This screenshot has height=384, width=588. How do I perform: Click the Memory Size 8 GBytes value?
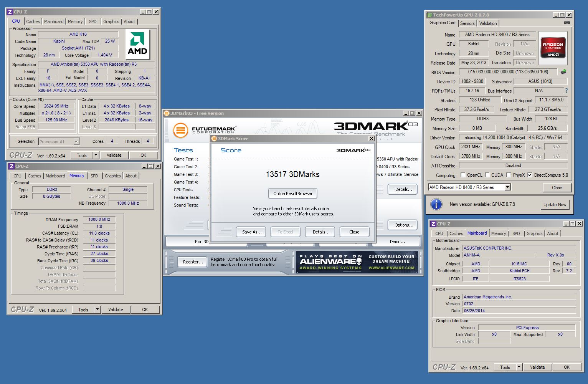[x=51, y=196]
